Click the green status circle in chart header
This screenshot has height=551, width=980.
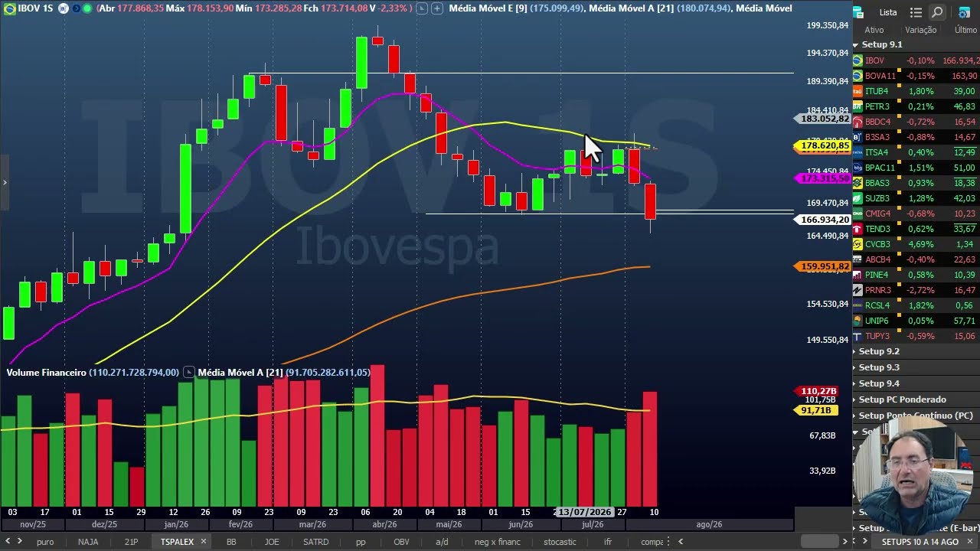coord(87,8)
